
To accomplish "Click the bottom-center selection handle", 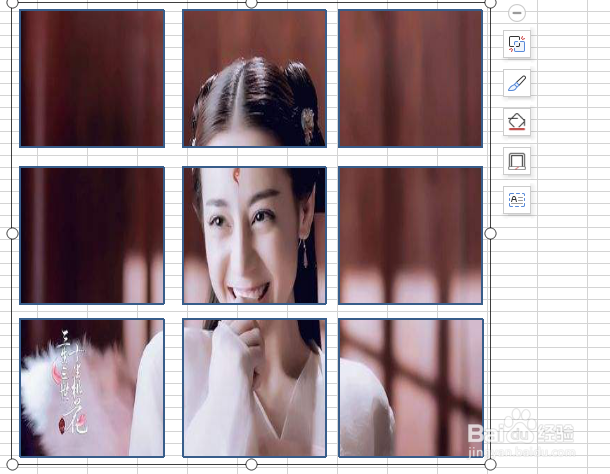I will point(252,464).
